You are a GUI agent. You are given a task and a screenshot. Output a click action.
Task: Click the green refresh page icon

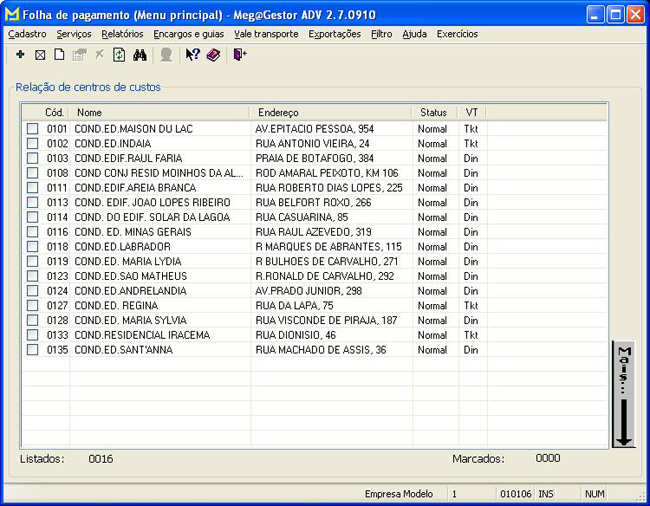(119, 55)
